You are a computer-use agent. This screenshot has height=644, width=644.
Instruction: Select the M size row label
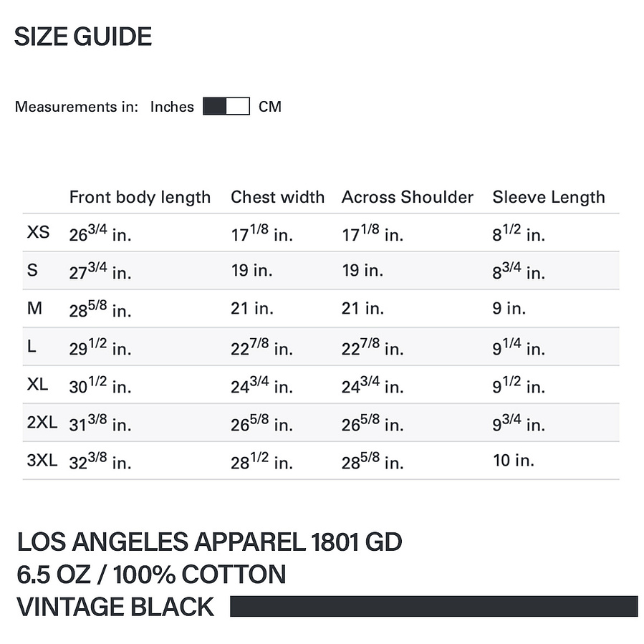(34, 308)
